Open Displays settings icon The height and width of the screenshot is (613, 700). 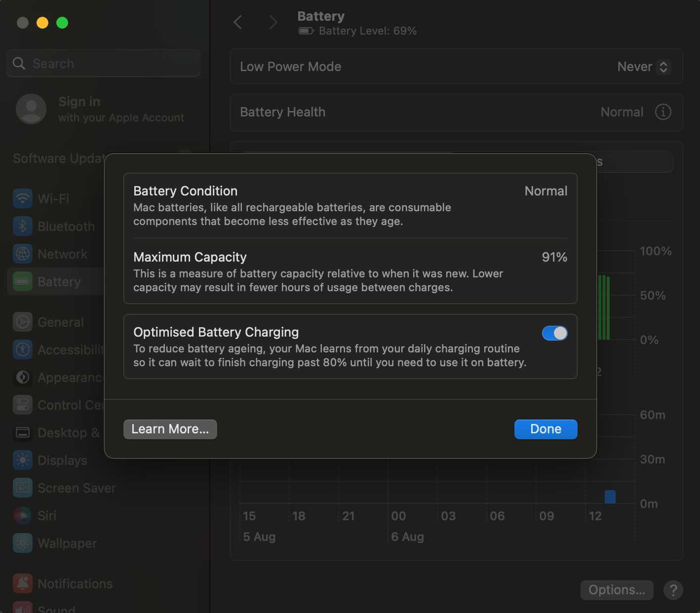coord(22,460)
